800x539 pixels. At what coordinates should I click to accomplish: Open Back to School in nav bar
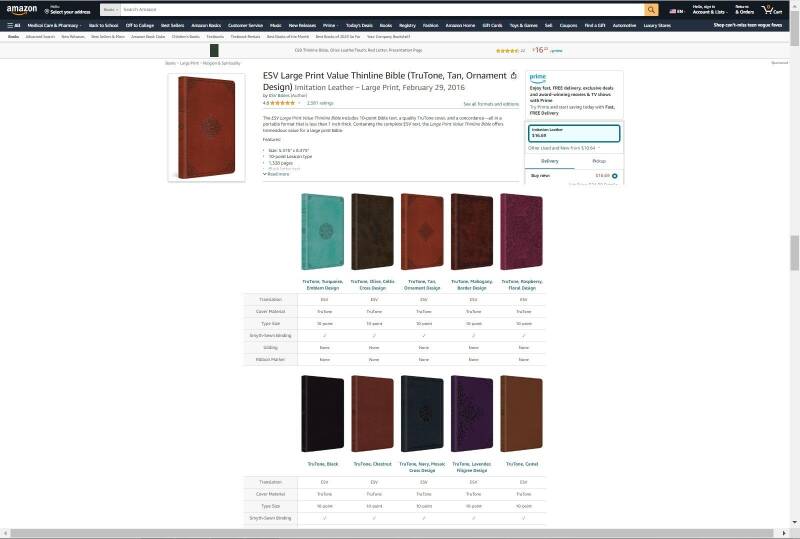(104, 26)
